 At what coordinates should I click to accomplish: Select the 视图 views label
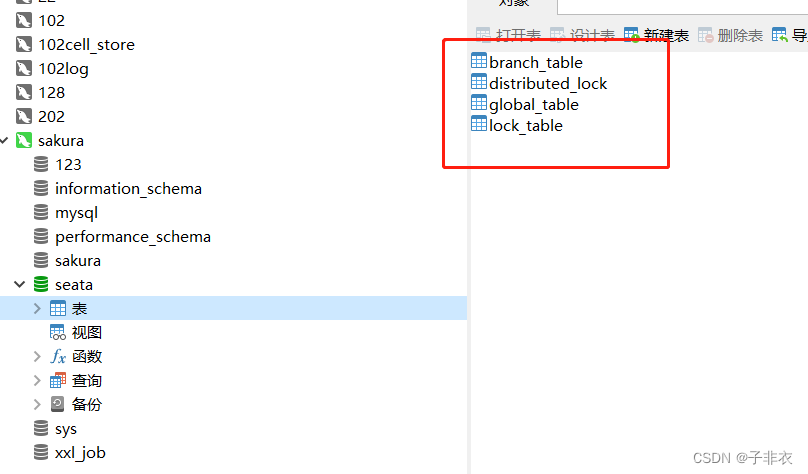(87, 332)
